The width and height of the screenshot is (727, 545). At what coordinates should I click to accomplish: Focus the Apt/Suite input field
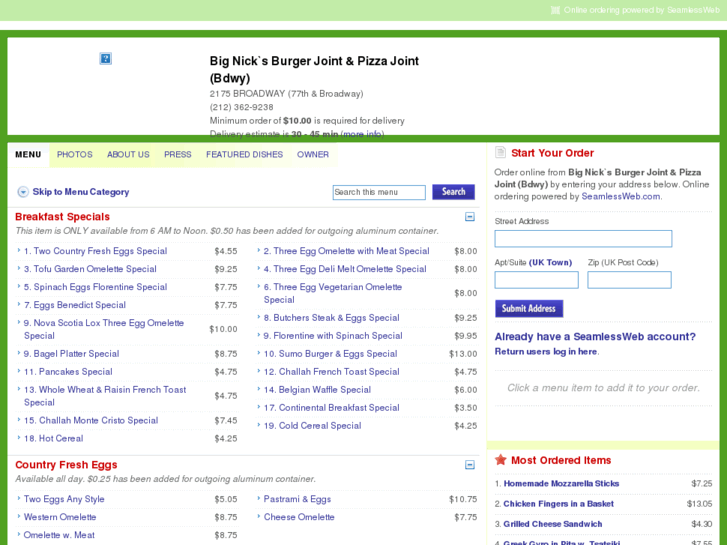(536, 280)
